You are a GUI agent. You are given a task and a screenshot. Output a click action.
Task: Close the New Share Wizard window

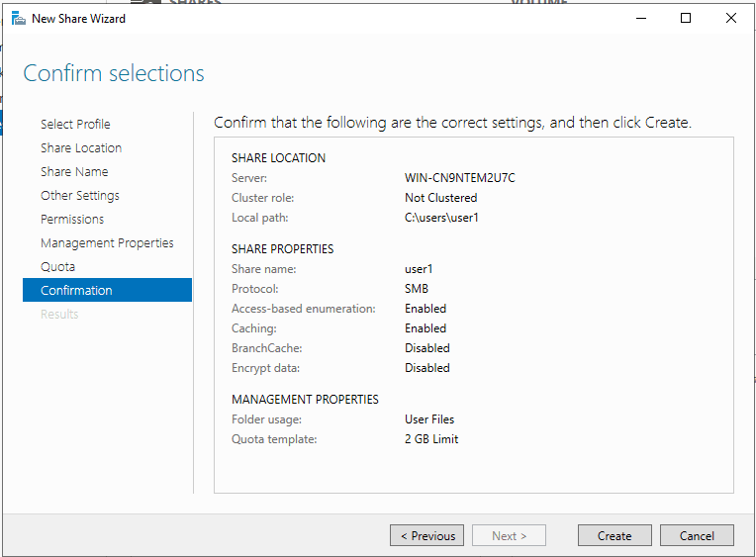[731, 18]
